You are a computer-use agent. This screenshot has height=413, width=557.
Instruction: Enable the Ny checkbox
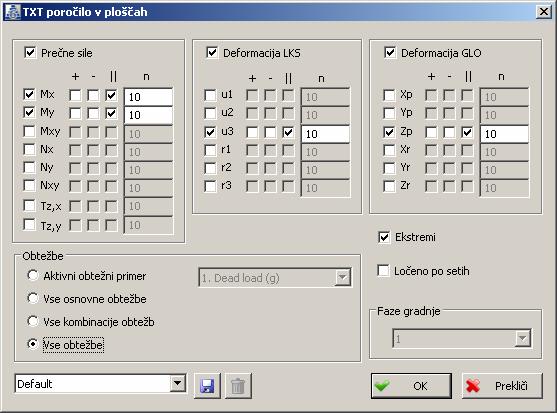click(29, 167)
